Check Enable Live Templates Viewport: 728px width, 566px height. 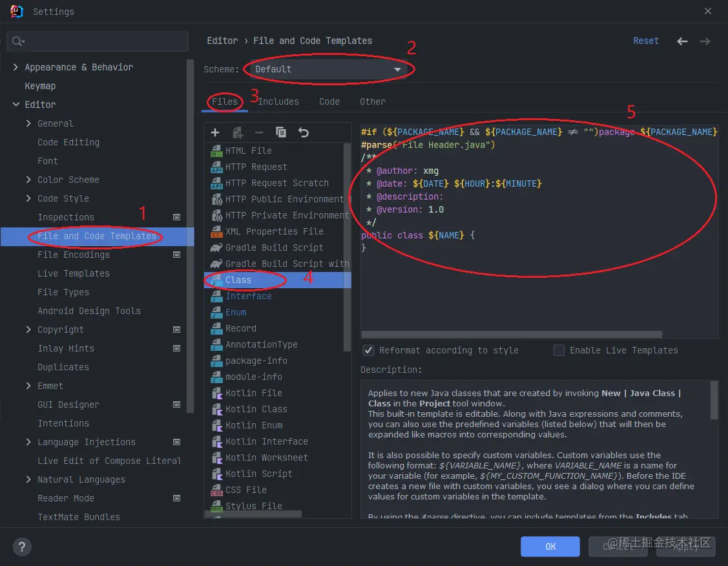559,350
